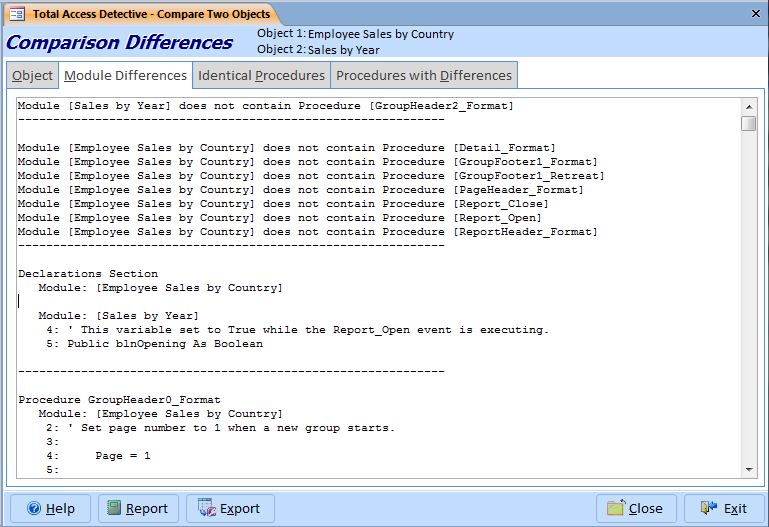The height and width of the screenshot is (527, 769).
Task: Click the Help button label
Action: (x=60, y=509)
